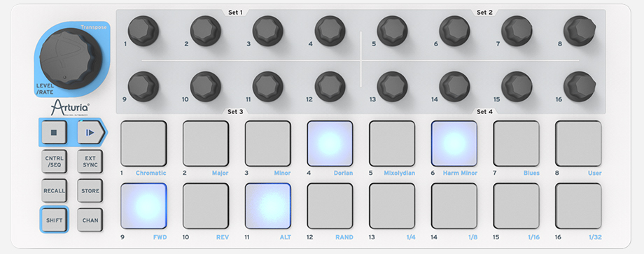Click the RECALL button
The image size is (644, 254).
point(54,191)
